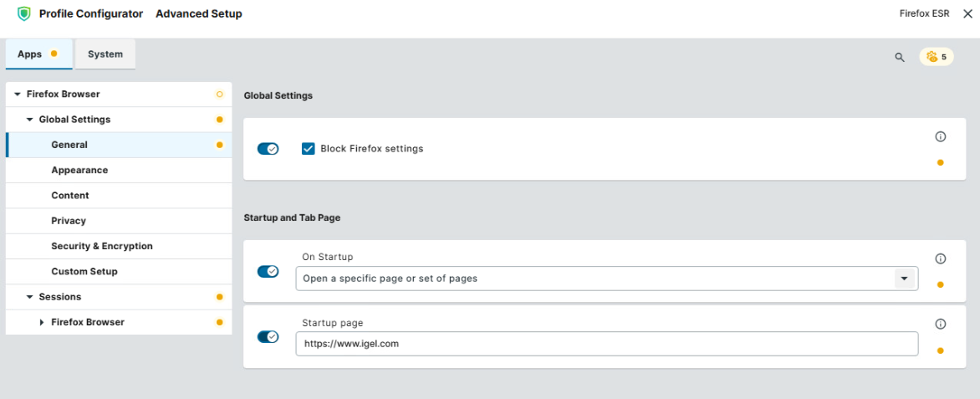The width and height of the screenshot is (980, 399).
Task: Open Security & Encryption settings
Action: coord(119,247)
